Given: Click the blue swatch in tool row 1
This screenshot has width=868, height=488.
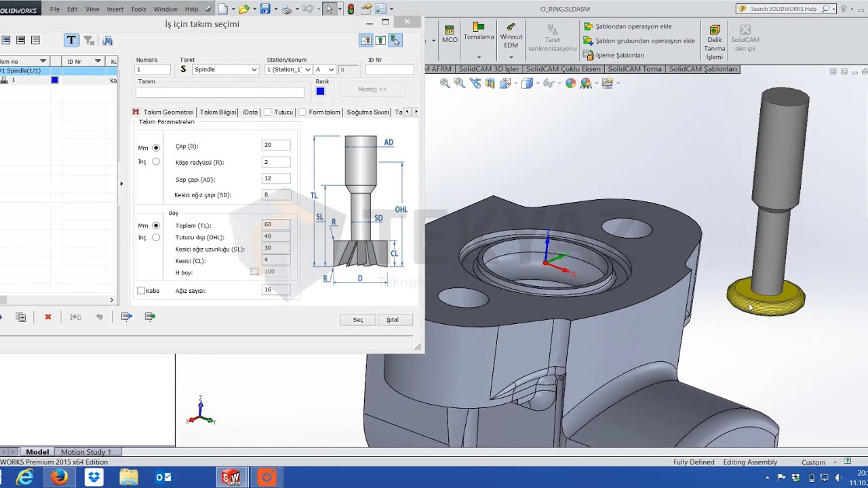Looking at the screenshot, I should (55, 80).
